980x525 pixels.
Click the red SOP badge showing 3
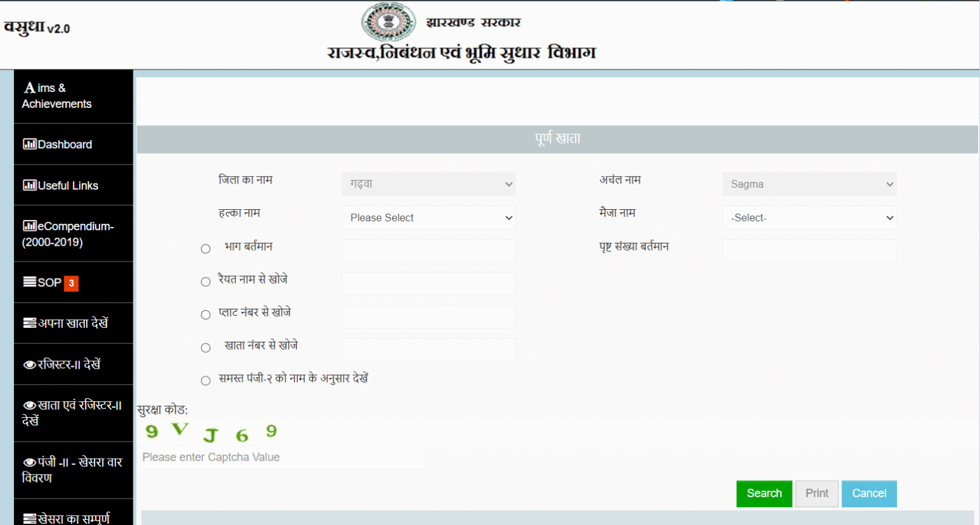71,283
